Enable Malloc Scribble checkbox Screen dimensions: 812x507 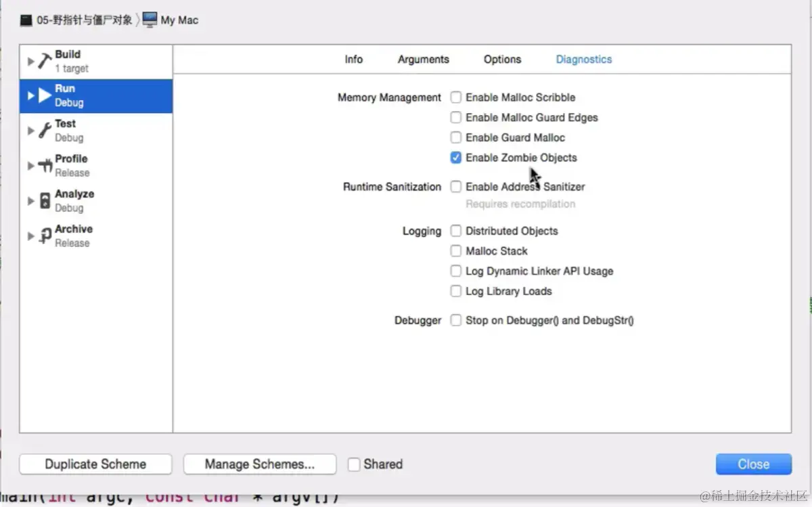pyautogui.click(x=456, y=97)
